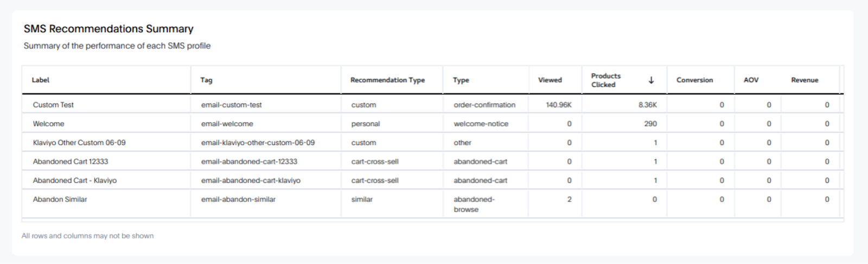Click the 140.96K Viewed value
868x264 pixels.
coord(559,105)
